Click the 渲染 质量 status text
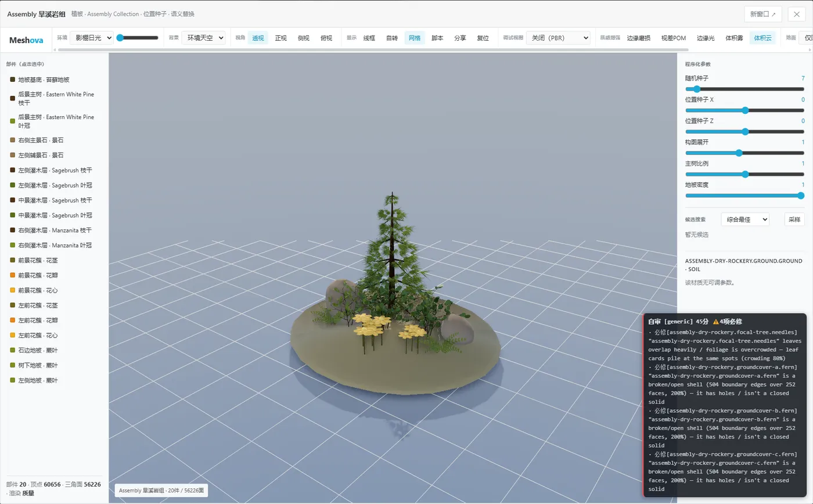The height and width of the screenshot is (504, 813). 22,493
